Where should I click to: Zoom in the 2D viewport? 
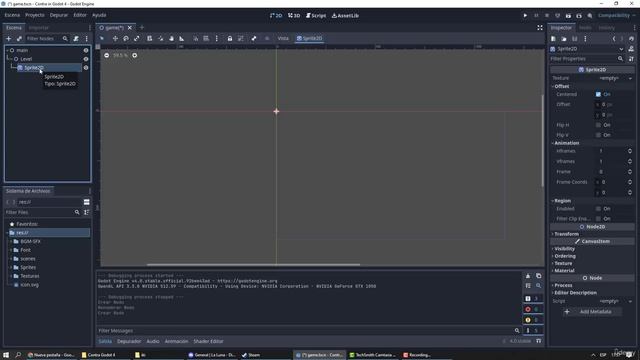pos(135,55)
